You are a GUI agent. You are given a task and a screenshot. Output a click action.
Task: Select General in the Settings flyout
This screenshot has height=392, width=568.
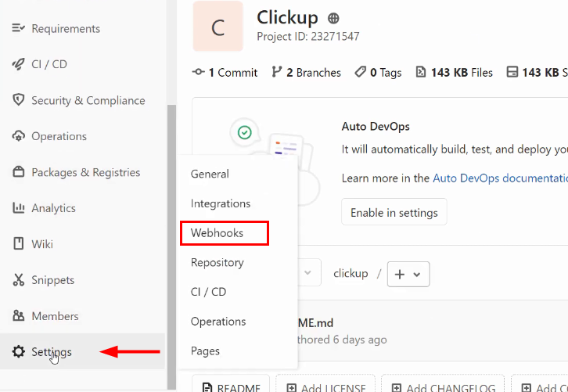coord(210,174)
